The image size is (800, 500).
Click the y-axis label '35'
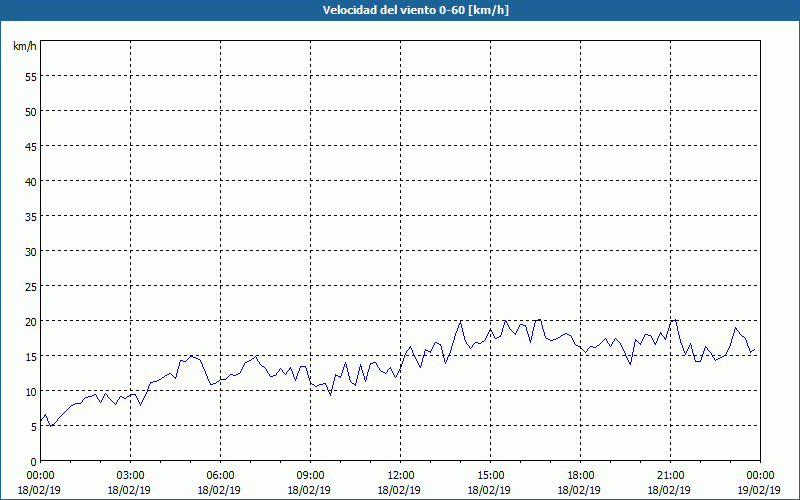[x=31, y=216]
